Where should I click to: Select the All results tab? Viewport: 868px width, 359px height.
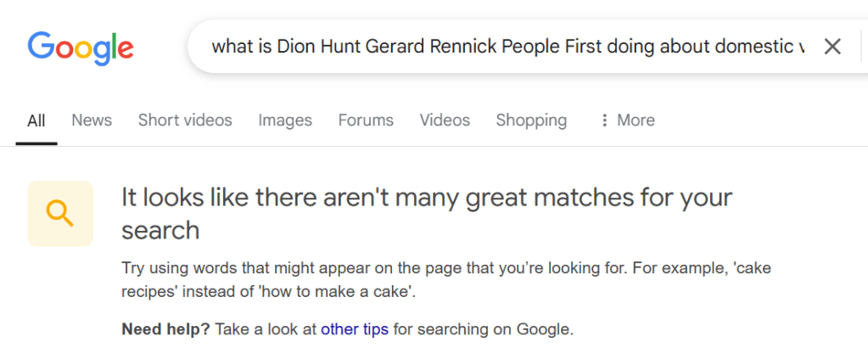coord(36,121)
